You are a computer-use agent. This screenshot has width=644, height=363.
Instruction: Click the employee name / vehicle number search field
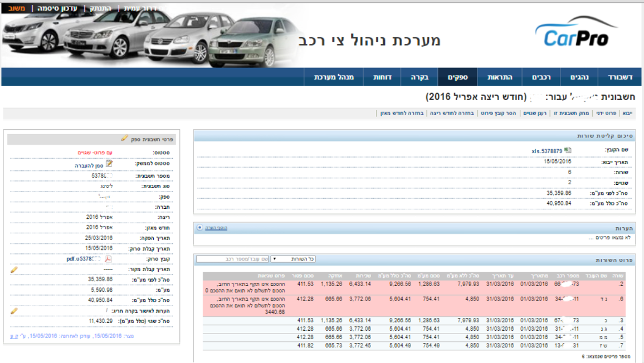[232, 259]
